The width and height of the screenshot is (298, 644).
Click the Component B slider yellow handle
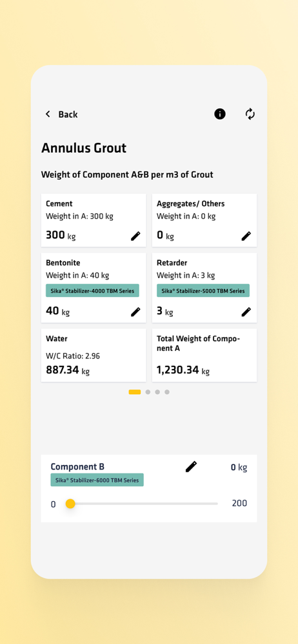70,504
